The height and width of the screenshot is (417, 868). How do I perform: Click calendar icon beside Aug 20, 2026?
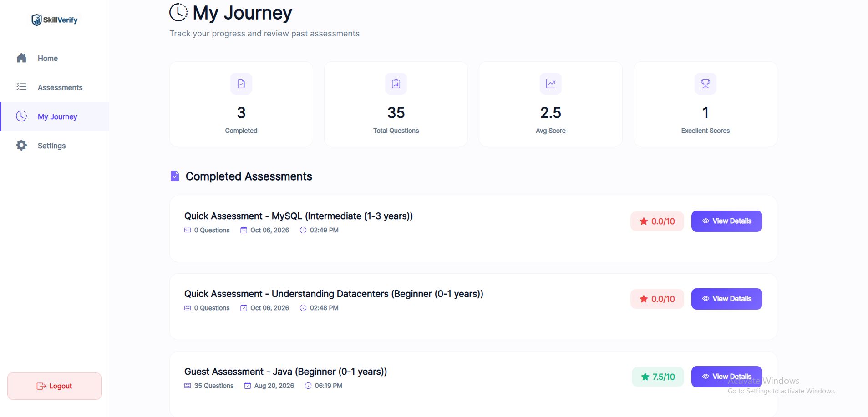click(x=248, y=386)
